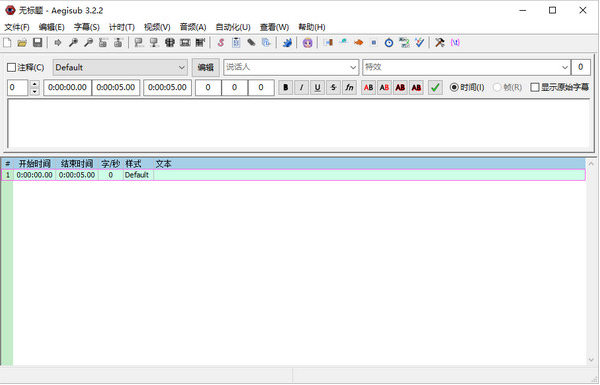Jump video to subtitle start icon
The height and width of the screenshot is (385, 600).
point(103,42)
